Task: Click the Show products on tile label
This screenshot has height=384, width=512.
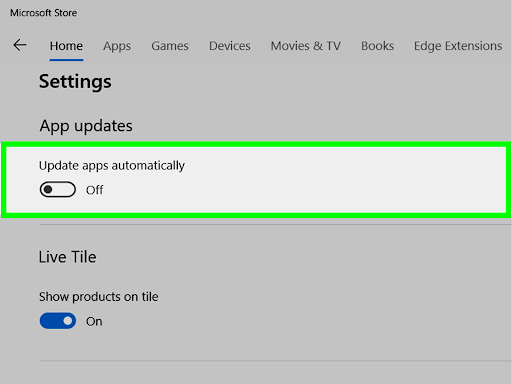Action: click(x=98, y=297)
